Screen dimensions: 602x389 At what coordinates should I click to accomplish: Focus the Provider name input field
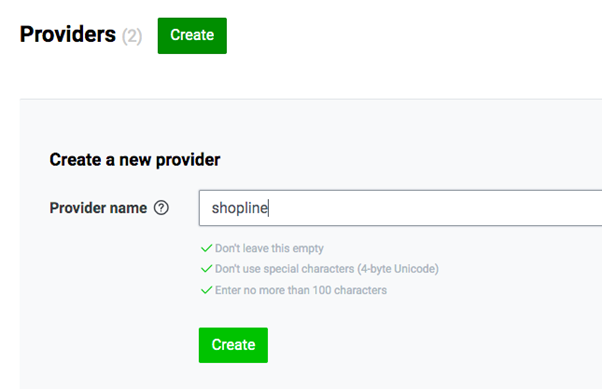coord(400,208)
